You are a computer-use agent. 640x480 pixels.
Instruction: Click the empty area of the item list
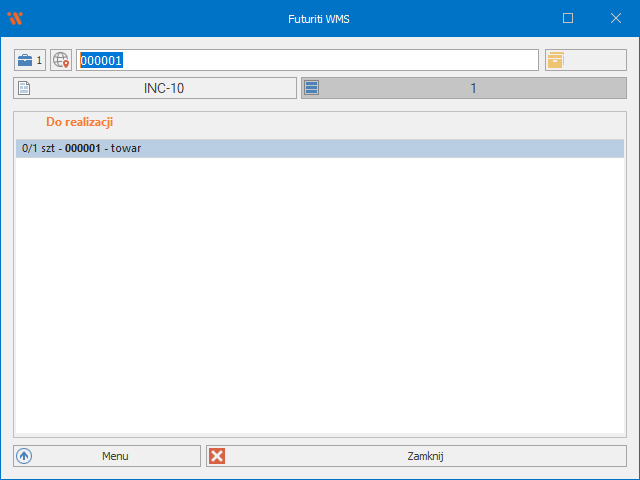(318, 300)
